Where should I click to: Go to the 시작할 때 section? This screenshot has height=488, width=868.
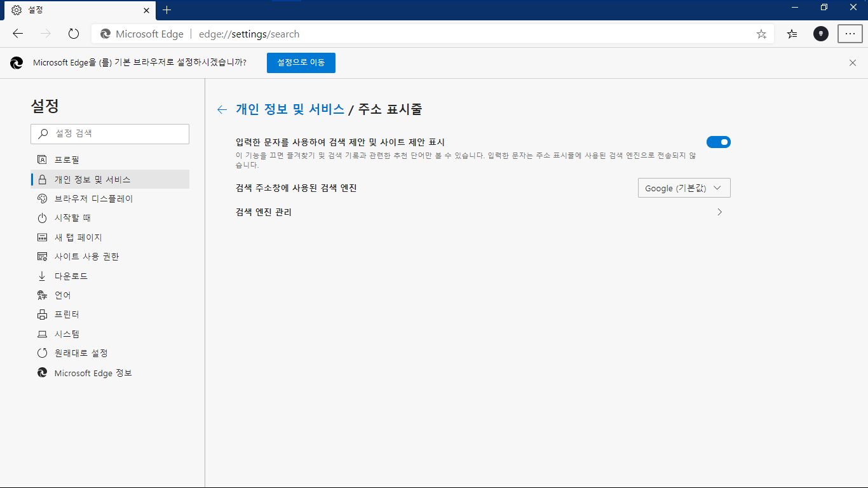pyautogui.click(x=110, y=218)
